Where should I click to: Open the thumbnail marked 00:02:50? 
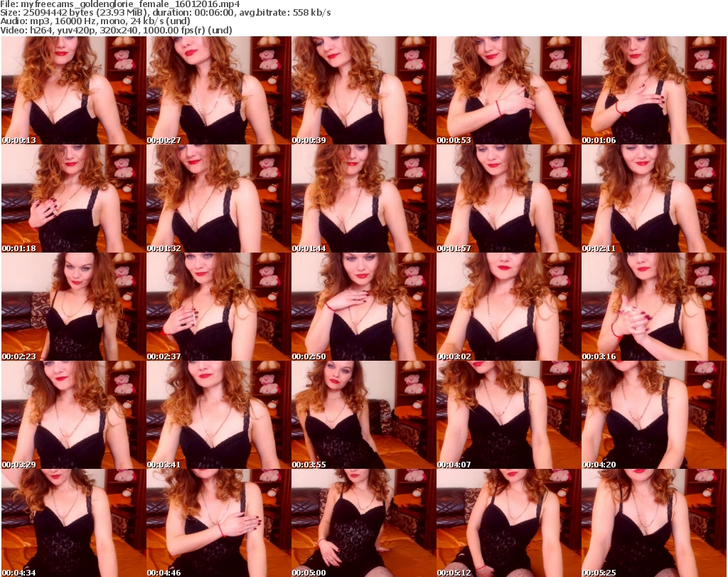(x=363, y=307)
